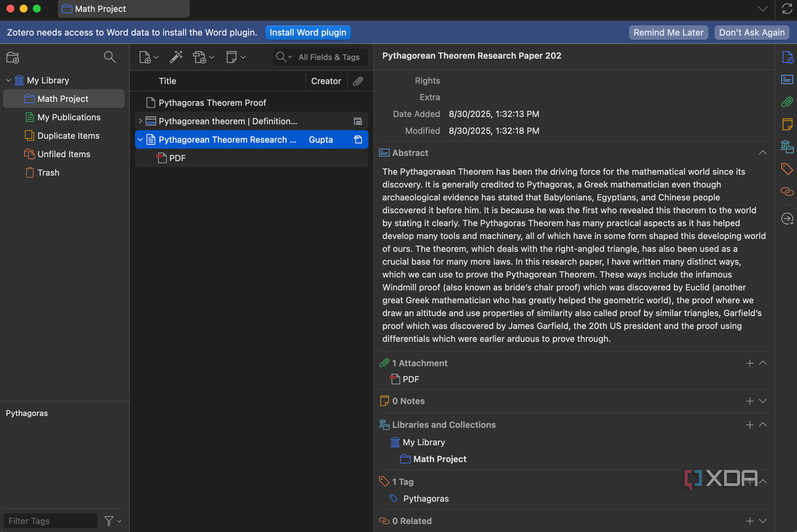Click the New Collection icon
Image resolution: width=797 pixels, height=532 pixels.
13,57
